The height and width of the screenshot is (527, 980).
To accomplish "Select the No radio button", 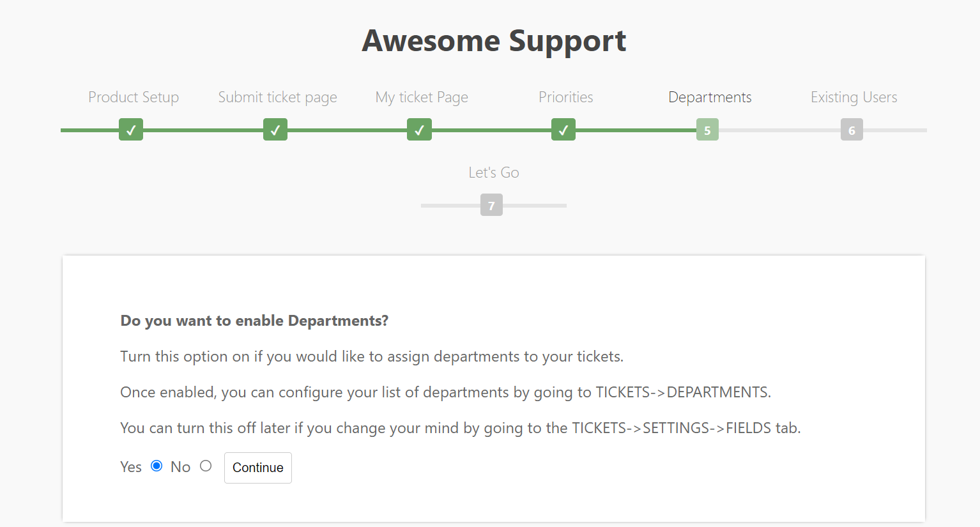I will coord(206,466).
